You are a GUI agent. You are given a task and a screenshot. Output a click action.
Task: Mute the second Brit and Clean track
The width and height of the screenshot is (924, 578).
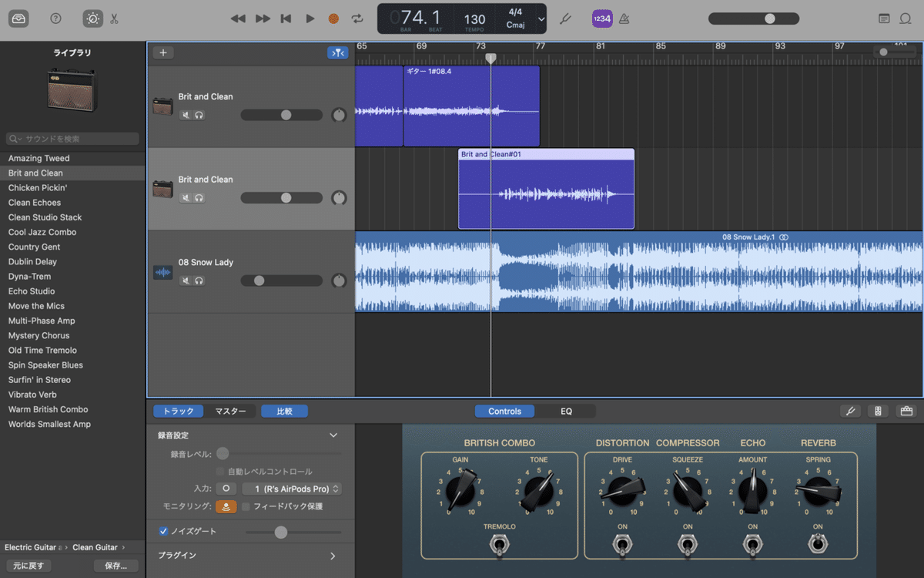click(x=186, y=198)
